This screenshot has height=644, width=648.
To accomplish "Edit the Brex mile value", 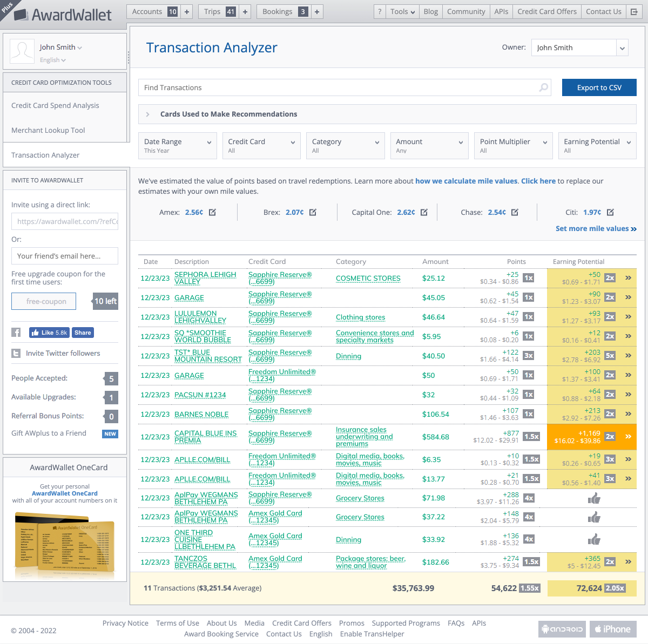I will [x=313, y=212].
